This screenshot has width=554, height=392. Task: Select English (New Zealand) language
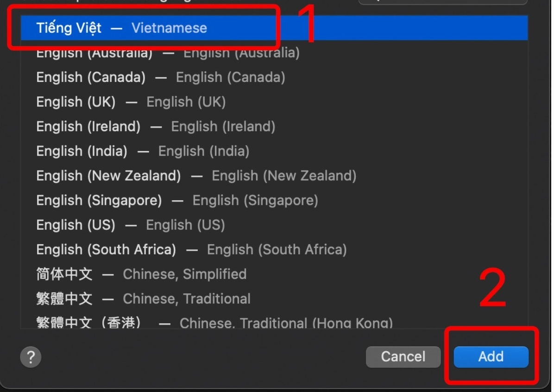108,176
